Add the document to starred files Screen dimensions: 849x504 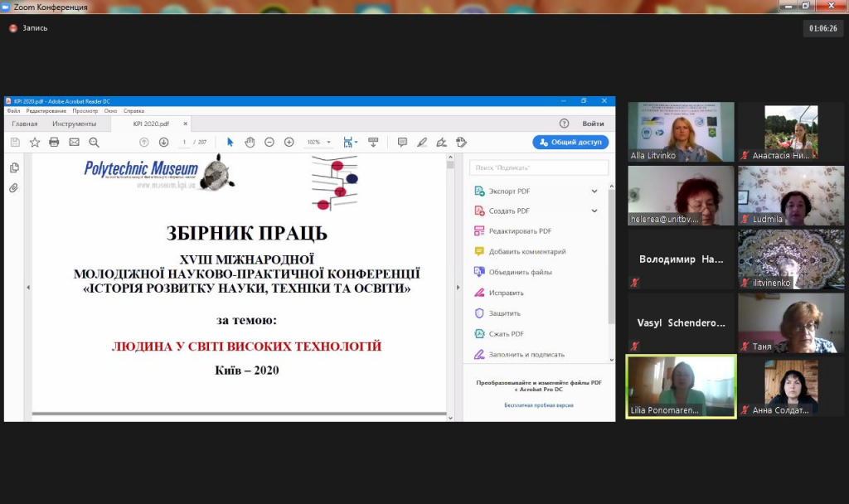(x=35, y=143)
